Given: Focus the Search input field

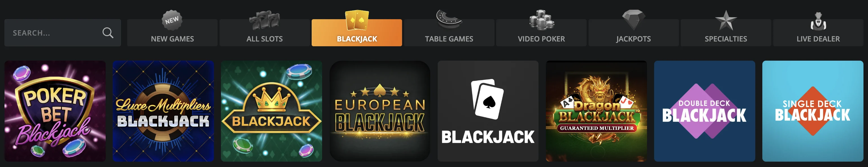Looking at the screenshot, I should [63, 33].
